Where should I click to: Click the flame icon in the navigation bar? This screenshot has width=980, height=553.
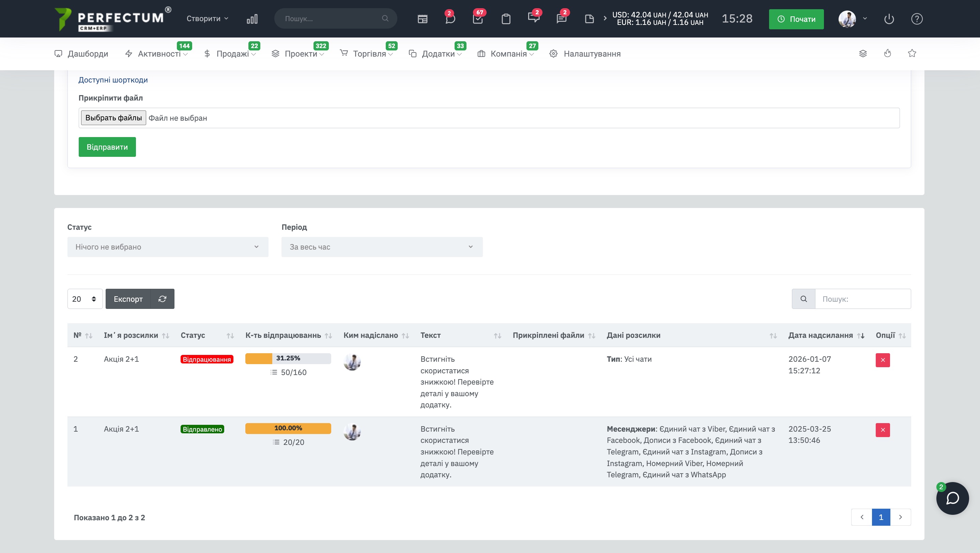point(888,54)
